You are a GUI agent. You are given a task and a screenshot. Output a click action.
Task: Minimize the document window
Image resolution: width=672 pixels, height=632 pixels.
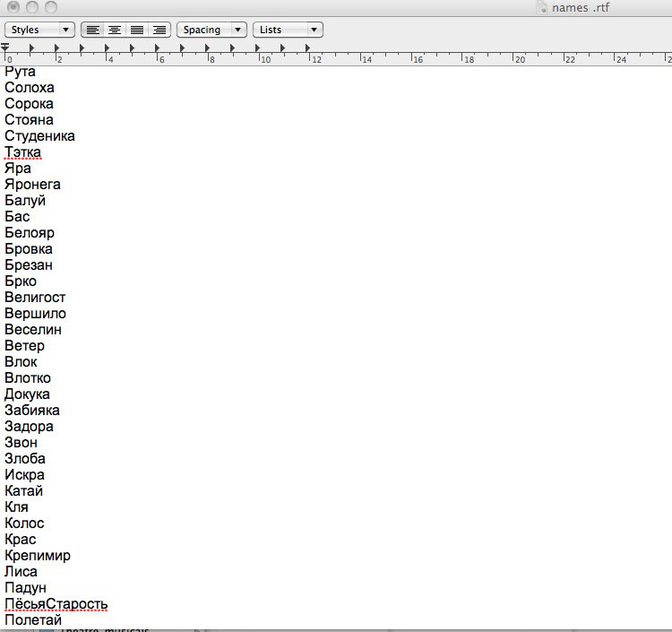31,7
